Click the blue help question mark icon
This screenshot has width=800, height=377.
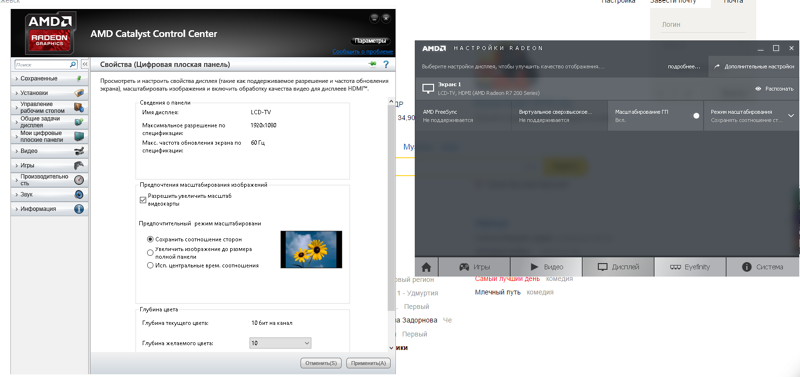point(386,64)
